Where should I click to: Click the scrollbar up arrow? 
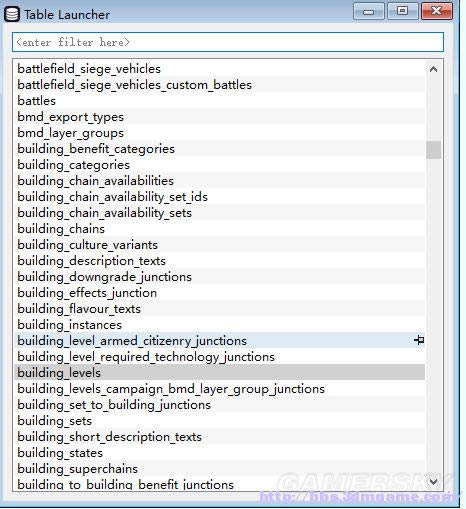coord(433,69)
